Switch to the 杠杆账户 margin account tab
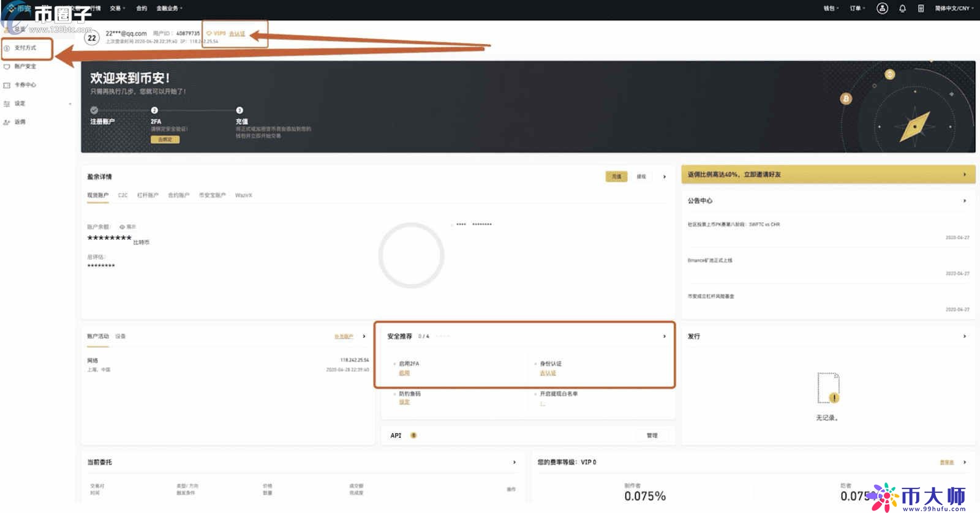 point(148,195)
